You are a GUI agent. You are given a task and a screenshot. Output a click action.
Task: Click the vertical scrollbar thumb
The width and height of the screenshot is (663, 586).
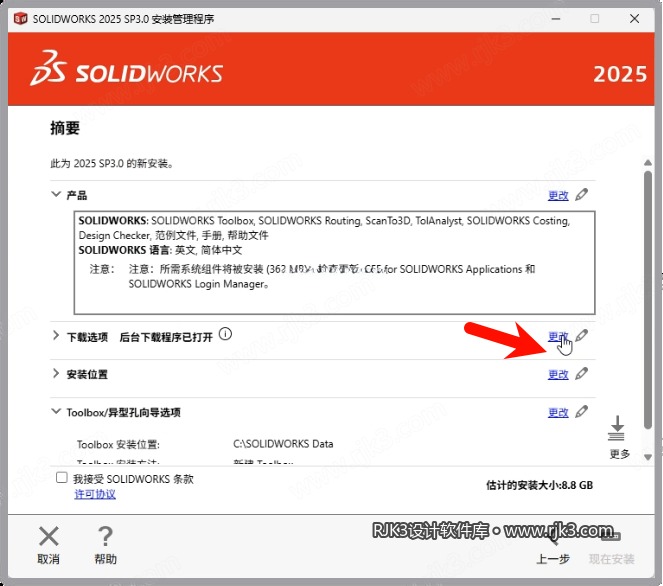[x=648, y=300]
